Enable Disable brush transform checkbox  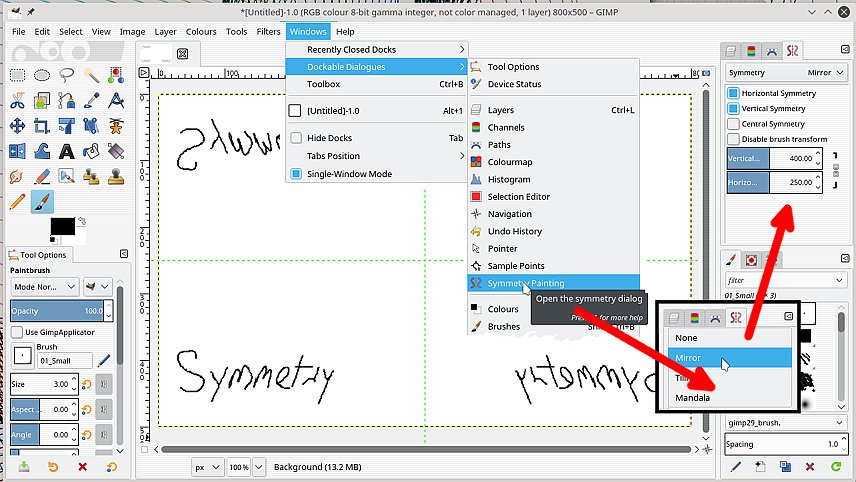pos(733,139)
